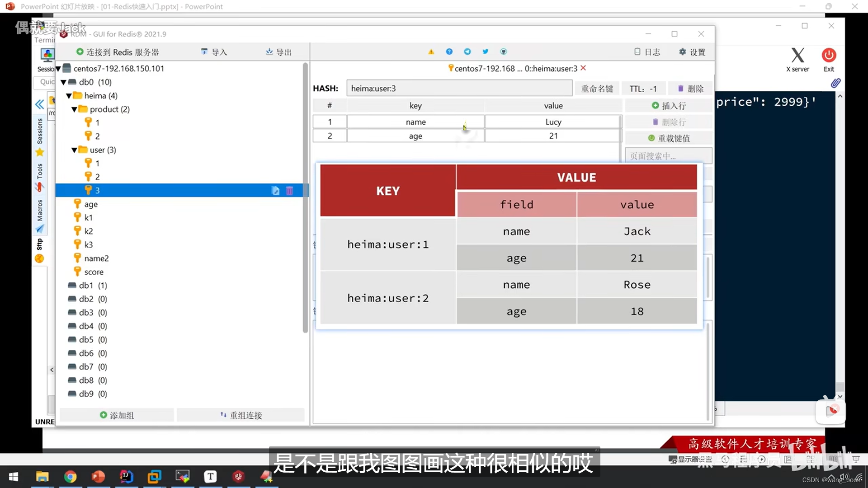Image resolution: width=868 pixels, height=488 pixels.
Task: Open Chrome from the Windows taskbar
Action: click(x=70, y=476)
